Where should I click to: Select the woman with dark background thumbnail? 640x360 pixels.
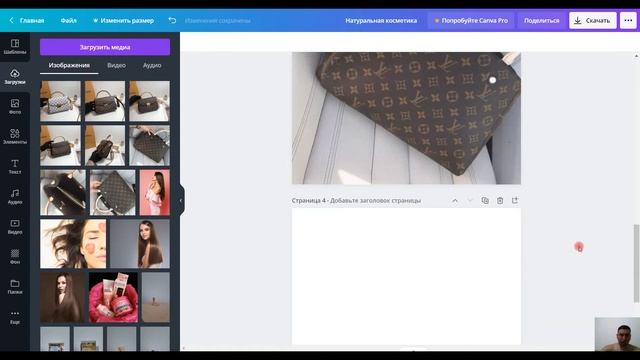pos(62,297)
